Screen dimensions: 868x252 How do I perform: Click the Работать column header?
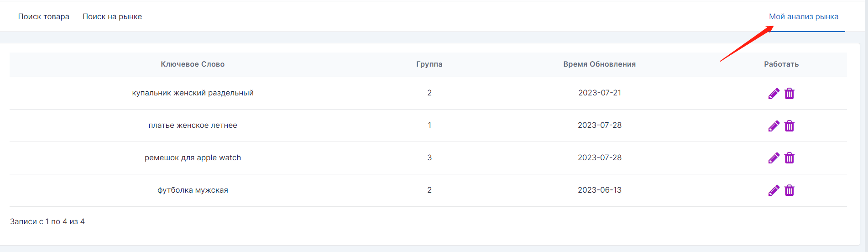781,64
